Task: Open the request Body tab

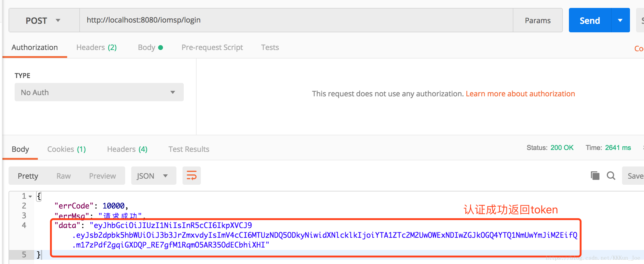Action: pyautogui.click(x=150, y=48)
